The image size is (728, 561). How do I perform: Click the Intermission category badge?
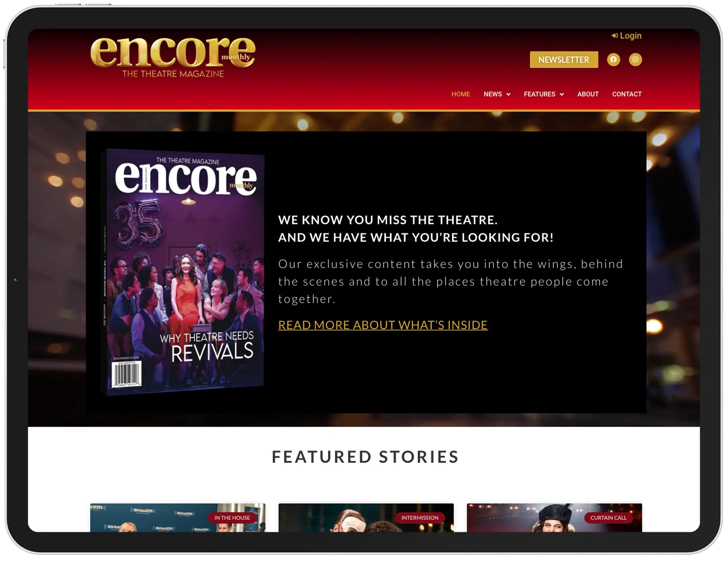419,518
